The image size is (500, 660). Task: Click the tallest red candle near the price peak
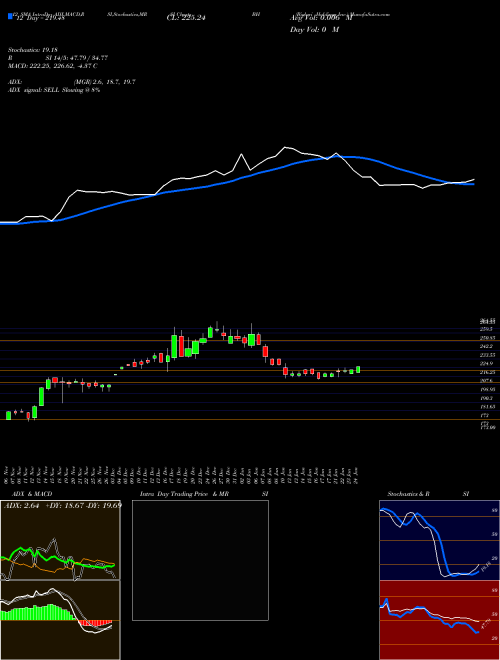point(181,346)
